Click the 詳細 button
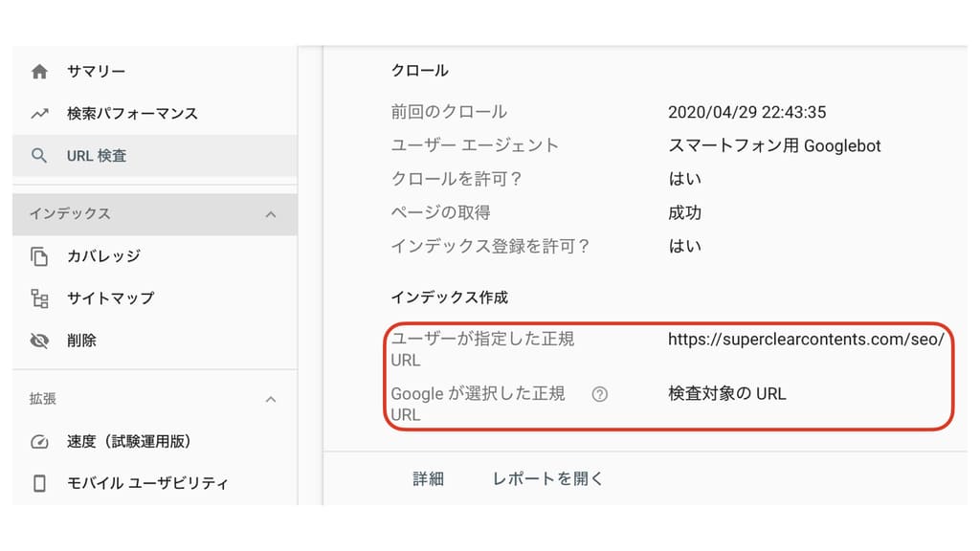This screenshot has width=980, height=551. 428,478
